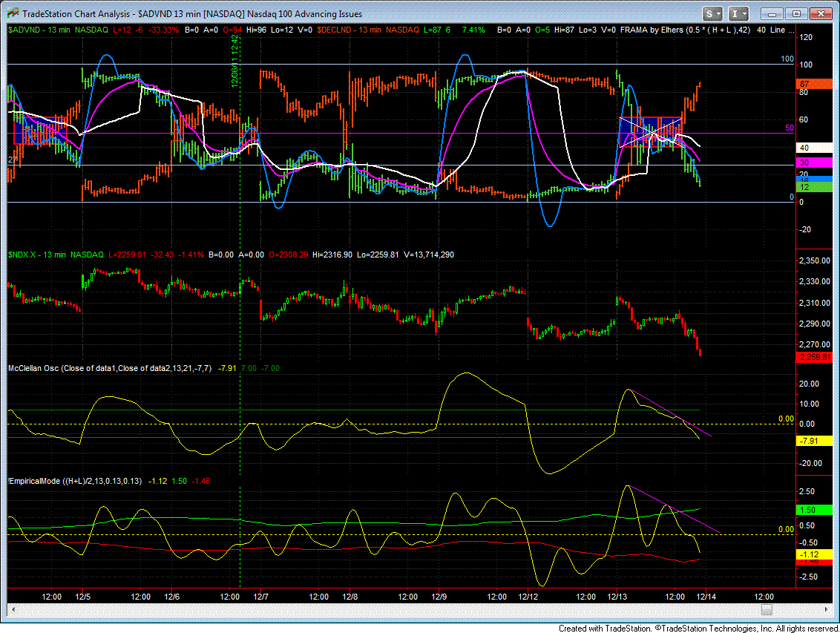Click the "Hi=2316.90" value
Image resolution: width=840 pixels, height=633 pixels.
click(x=332, y=255)
